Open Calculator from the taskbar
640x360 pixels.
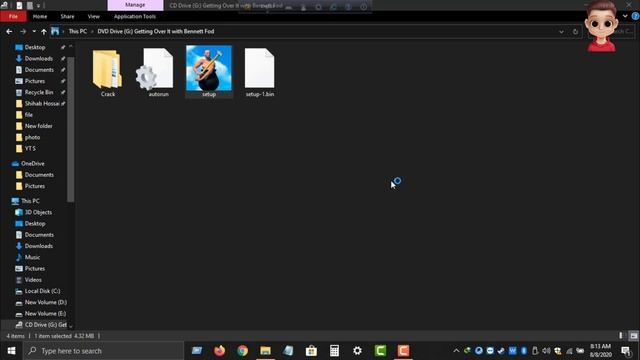[x=334, y=351]
